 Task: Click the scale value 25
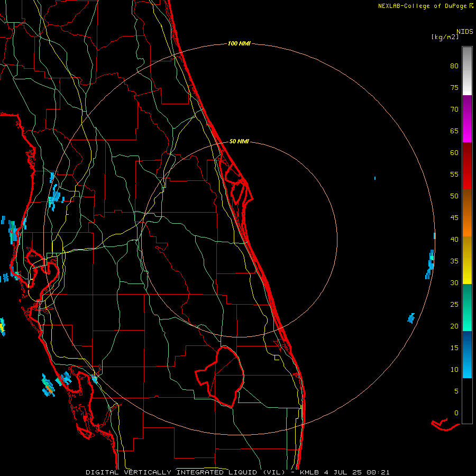454,304
